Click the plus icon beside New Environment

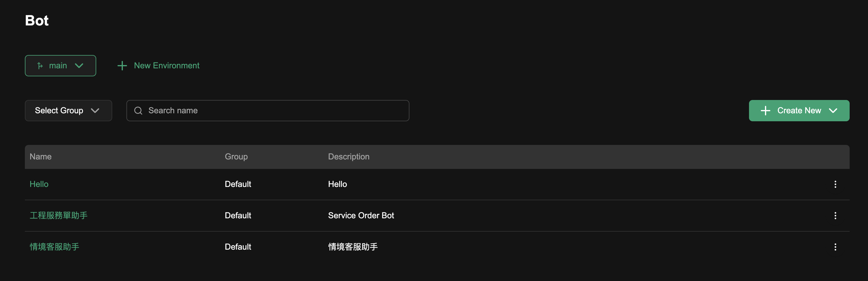[x=122, y=66]
